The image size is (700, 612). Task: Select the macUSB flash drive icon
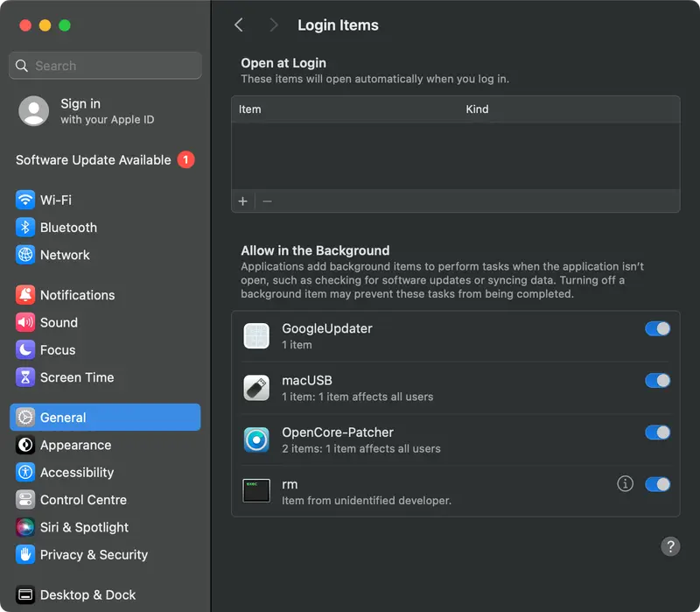256,386
